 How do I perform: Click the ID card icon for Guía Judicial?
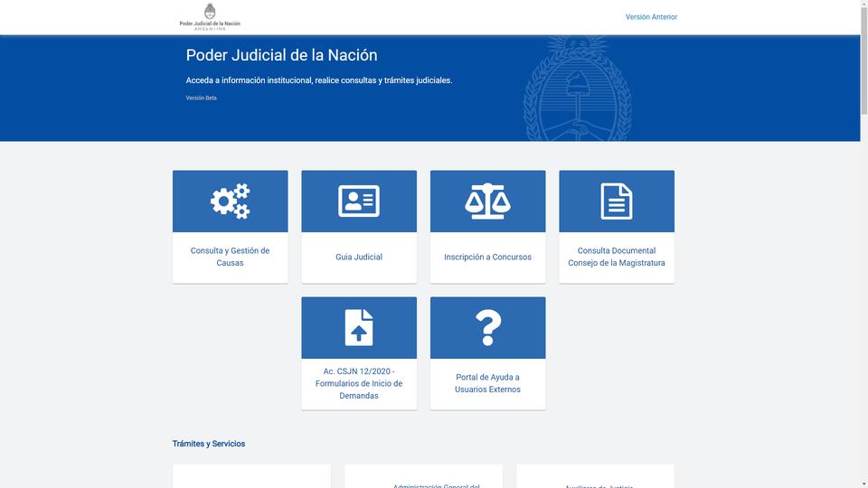(359, 201)
